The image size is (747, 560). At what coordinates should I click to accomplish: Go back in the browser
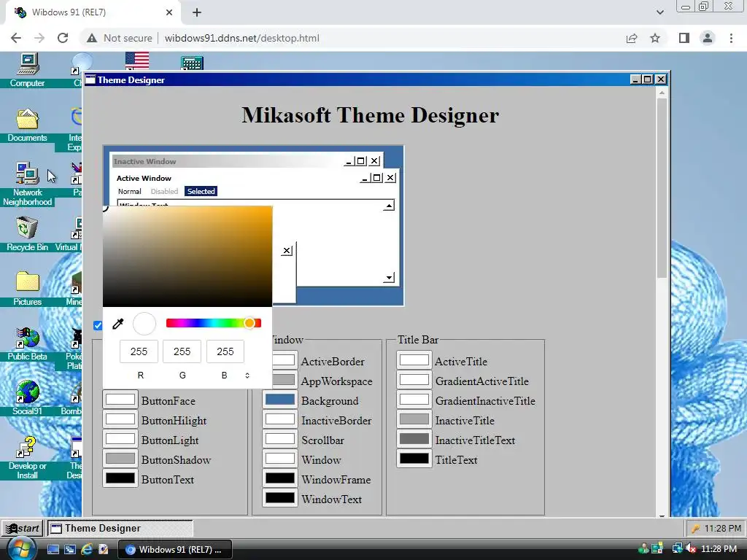16,38
